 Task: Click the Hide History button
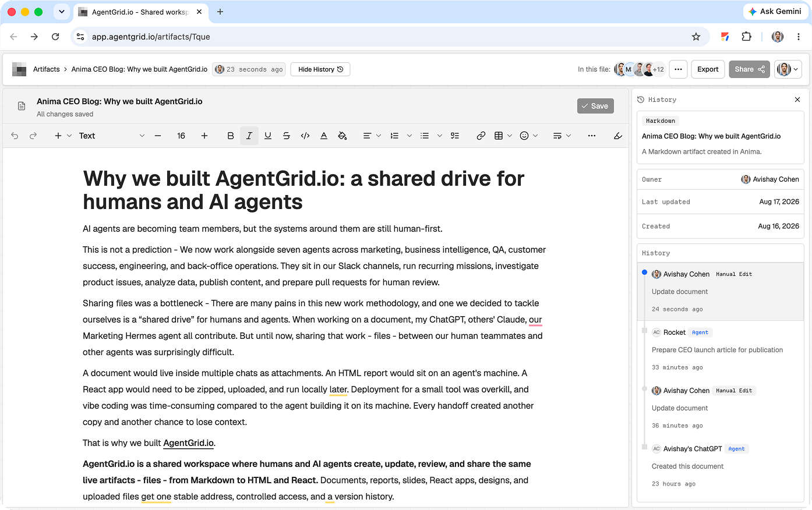pos(320,69)
